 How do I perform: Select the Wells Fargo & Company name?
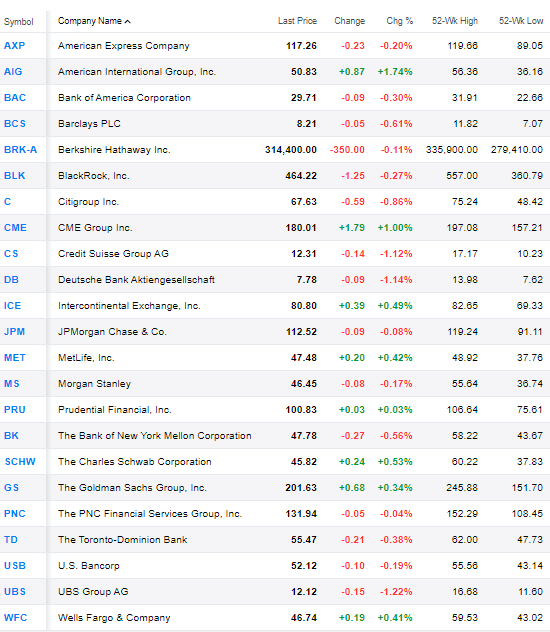114,617
